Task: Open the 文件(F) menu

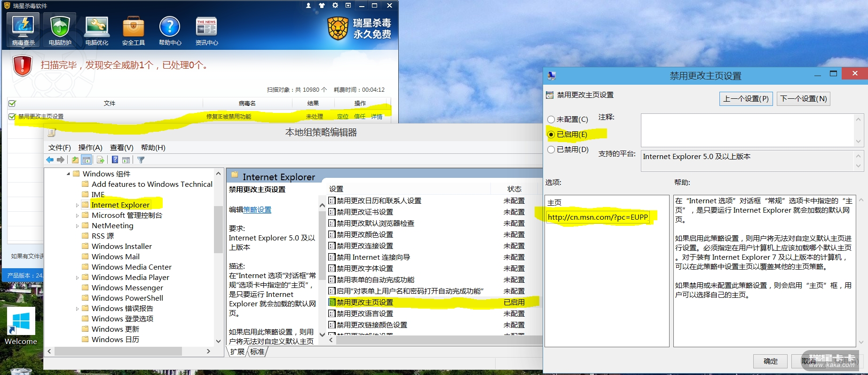Action: point(60,148)
